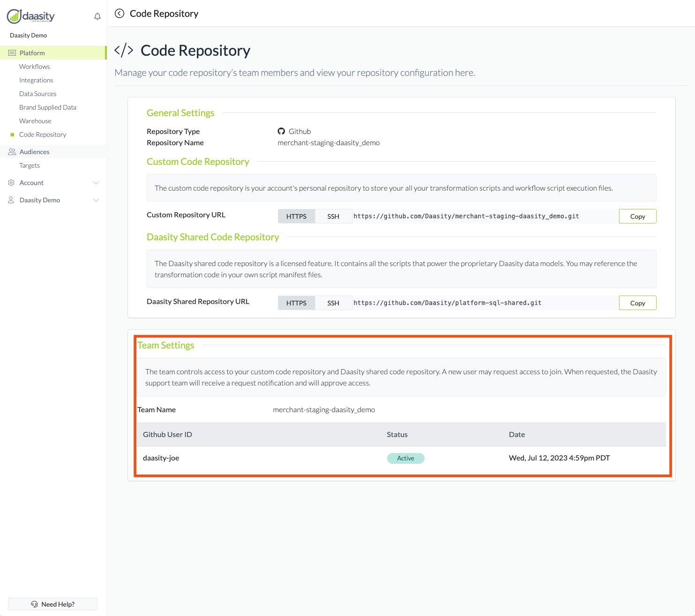Click the Daasity Demo user icon
Image resolution: width=695 pixels, height=616 pixels.
tap(11, 200)
